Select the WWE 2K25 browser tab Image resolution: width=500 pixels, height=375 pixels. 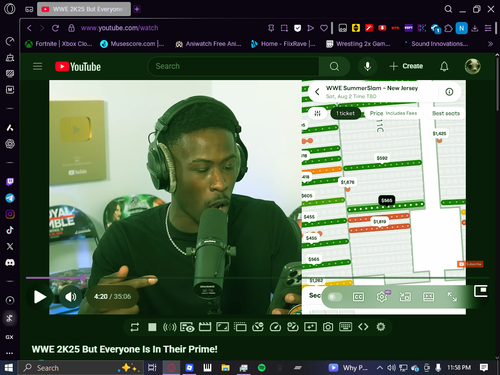point(84,9)
